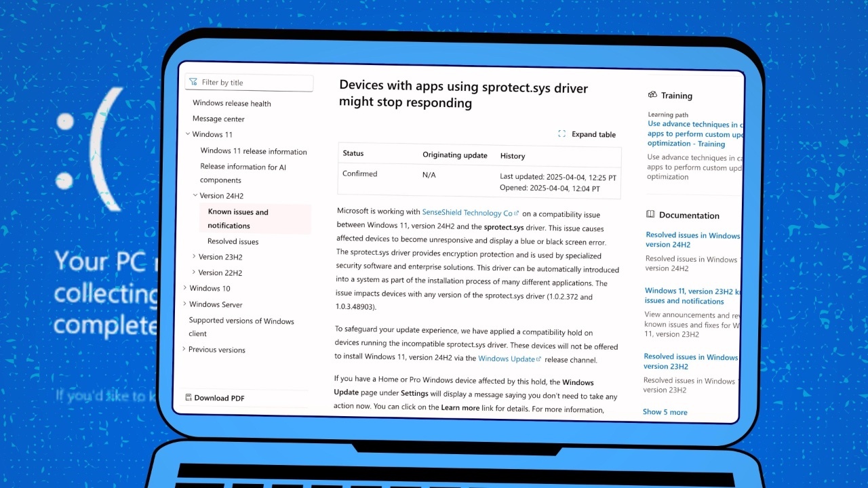Open the Message center entry
This screenshot has width=868, height=488.
tap(218, 119)
